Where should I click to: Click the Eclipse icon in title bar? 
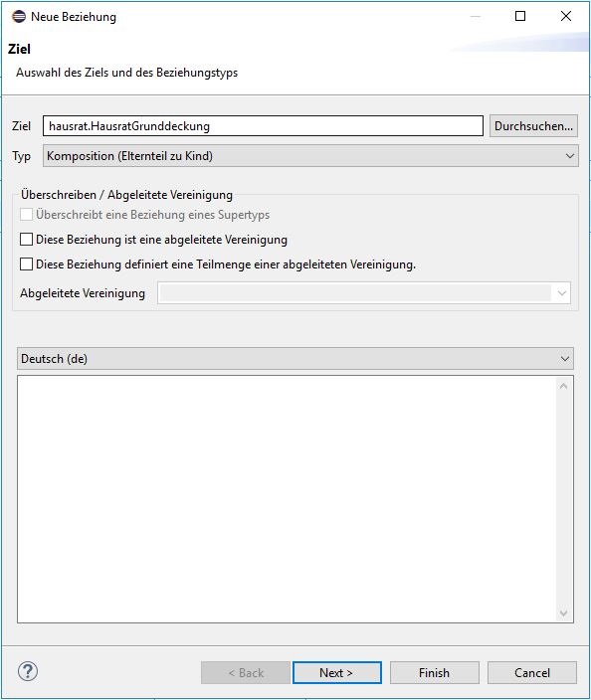(x=19, y=17)
